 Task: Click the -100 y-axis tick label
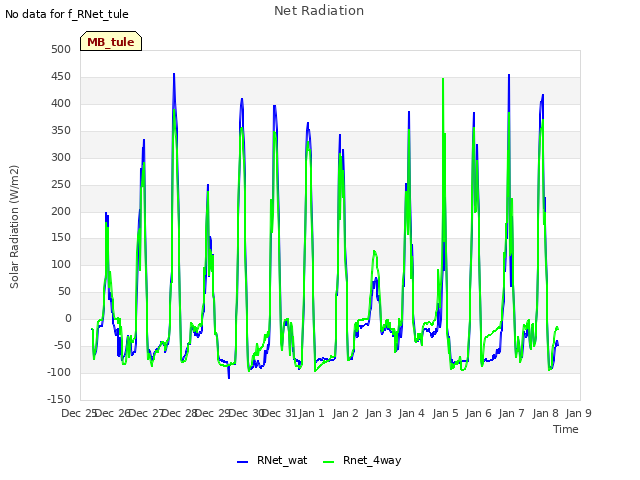59,372
